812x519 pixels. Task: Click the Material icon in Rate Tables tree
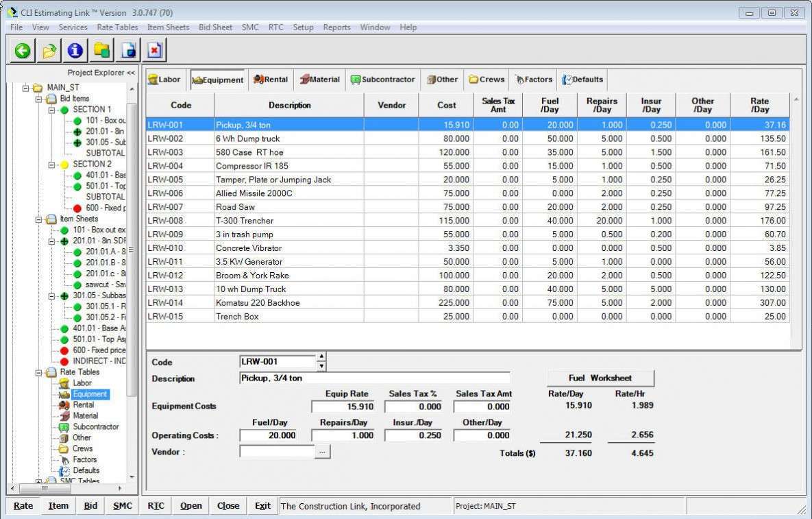tap(64, 416)
